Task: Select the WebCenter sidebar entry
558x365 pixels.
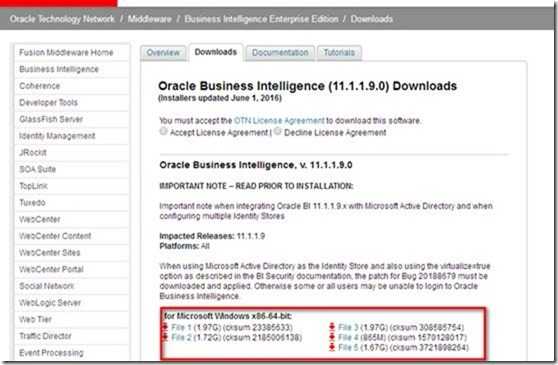Action: click(40, 219)
